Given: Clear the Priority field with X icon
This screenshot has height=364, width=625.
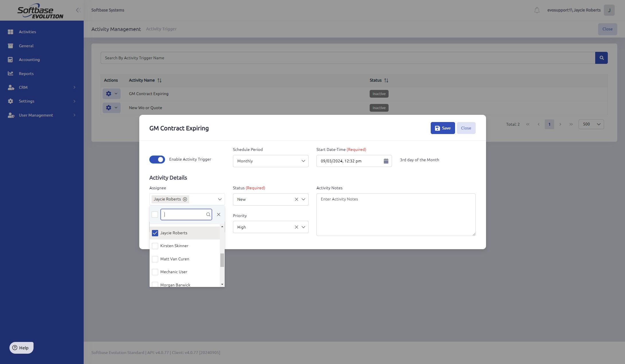Looking at the screenshot, I should 296,227.
